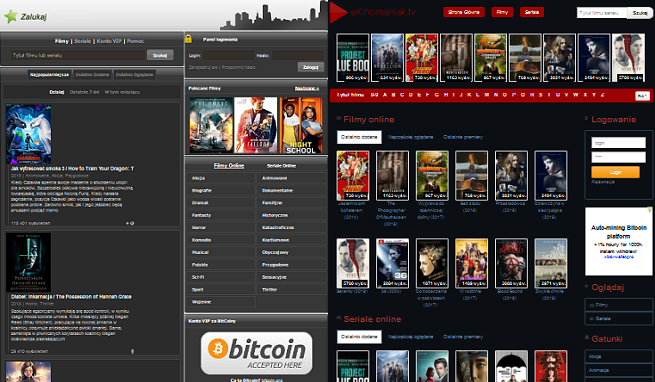655x382 pixels.
Task: Click the yellow padlock login panel icon
Action: (188, 39)
